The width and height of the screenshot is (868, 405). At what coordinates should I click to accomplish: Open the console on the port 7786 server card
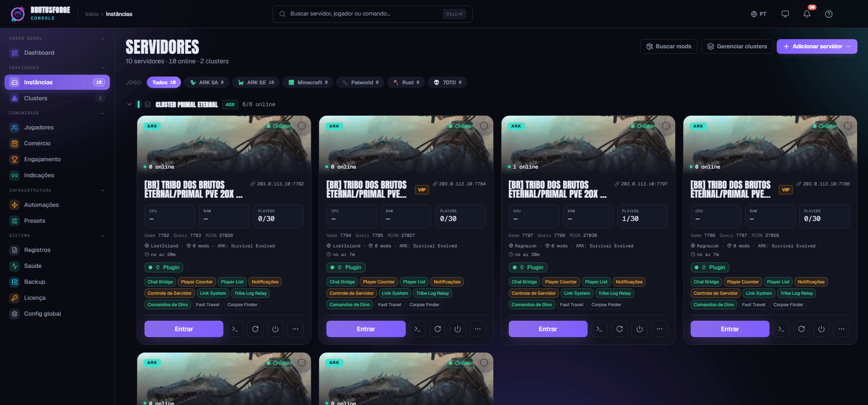[x=781, y=329]
